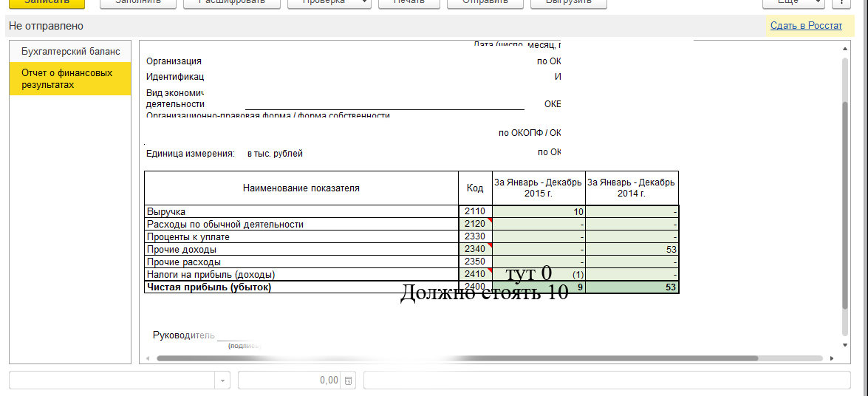Select the Чистая прибыль 2014 value 53
Screen dimensions: 868x396
coord(632,287)
